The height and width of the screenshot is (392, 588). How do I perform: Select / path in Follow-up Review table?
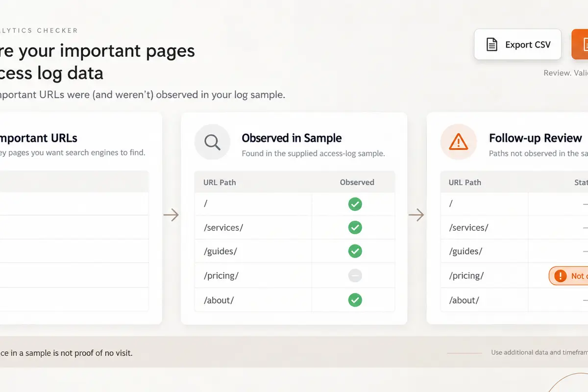pos(451,204)
